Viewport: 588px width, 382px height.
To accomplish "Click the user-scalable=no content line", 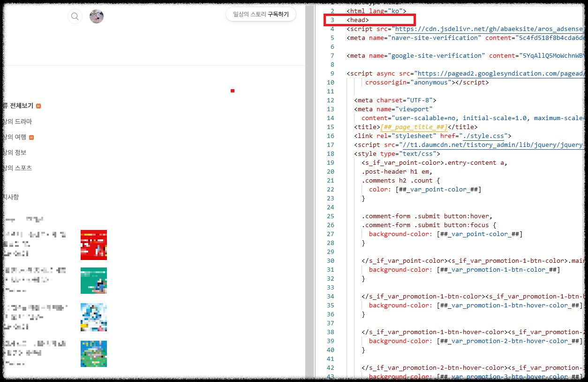I will pos(474,118).
